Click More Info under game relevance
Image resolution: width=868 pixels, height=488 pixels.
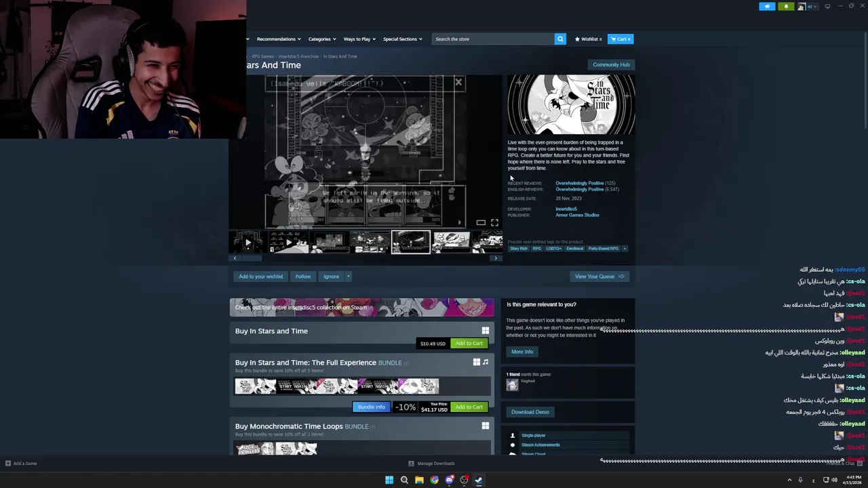(x=522, y=352)
